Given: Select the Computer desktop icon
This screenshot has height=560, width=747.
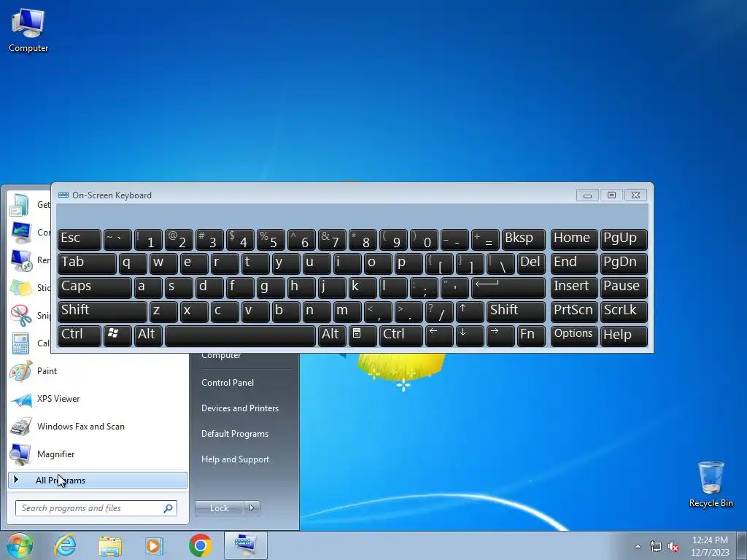Looking at the screenshot, I should (x=28, y=30).
